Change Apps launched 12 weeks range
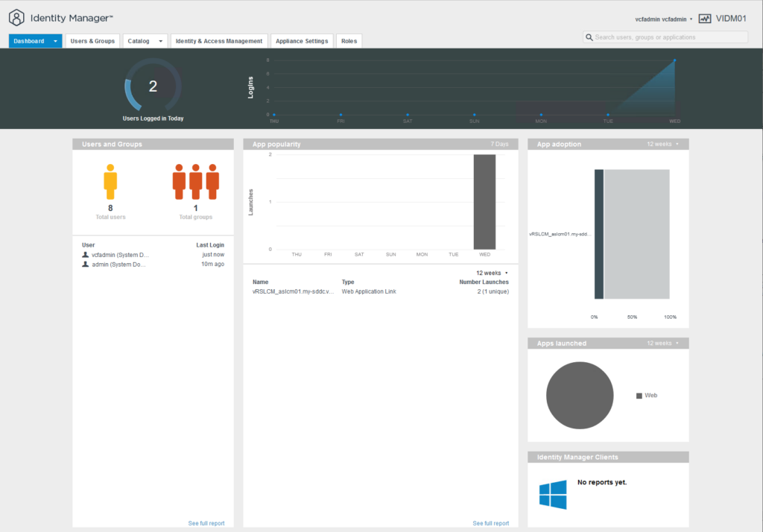Viewport: 763px width, 532px height. (x=662, y=343)
